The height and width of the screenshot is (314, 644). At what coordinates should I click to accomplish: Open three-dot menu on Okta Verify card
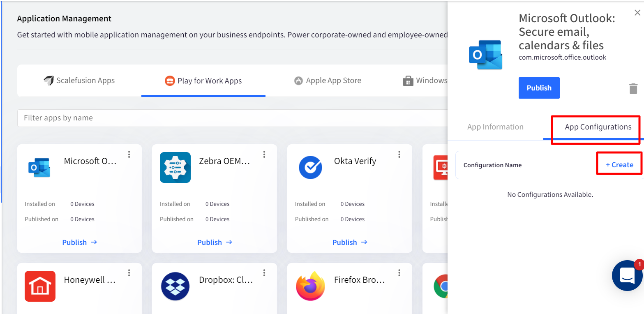click(399, 155)
